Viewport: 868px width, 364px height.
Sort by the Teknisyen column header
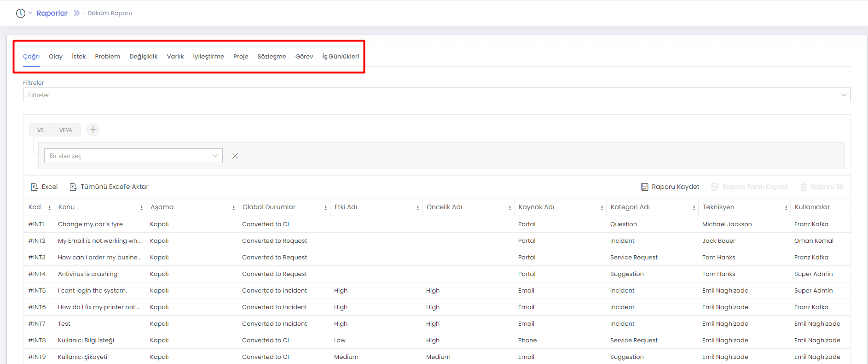click(718, 207)
